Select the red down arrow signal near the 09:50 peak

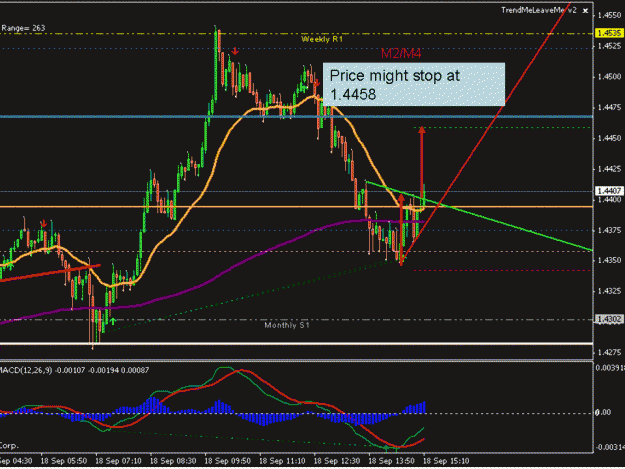click(x=235, y=51)
